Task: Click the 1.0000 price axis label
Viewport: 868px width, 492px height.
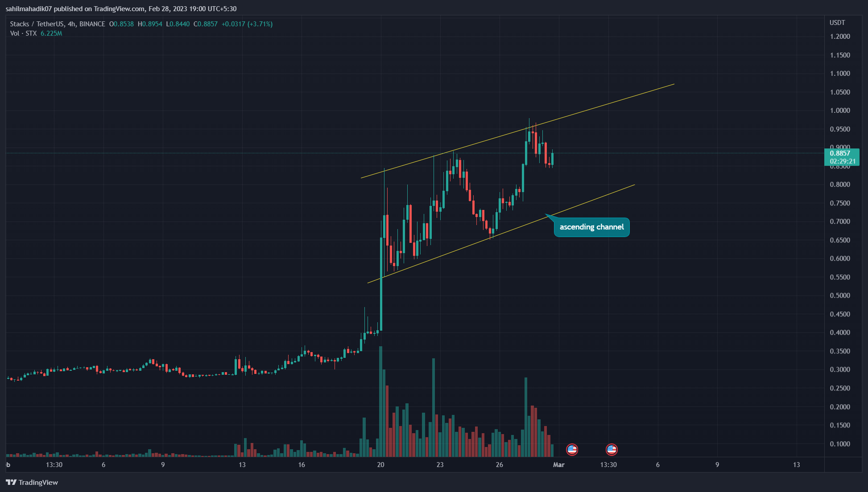Action: pos(840,111)
